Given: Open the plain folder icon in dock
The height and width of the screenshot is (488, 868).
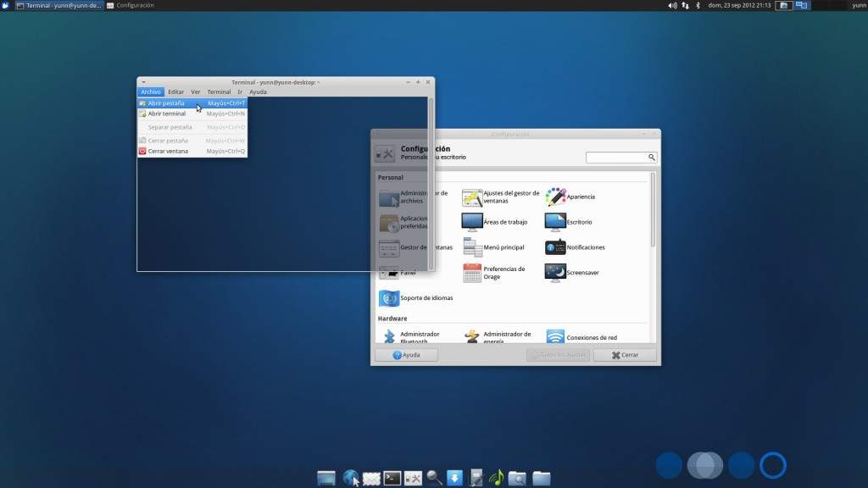Looking at the screenshot, I should tap(542, 478).
